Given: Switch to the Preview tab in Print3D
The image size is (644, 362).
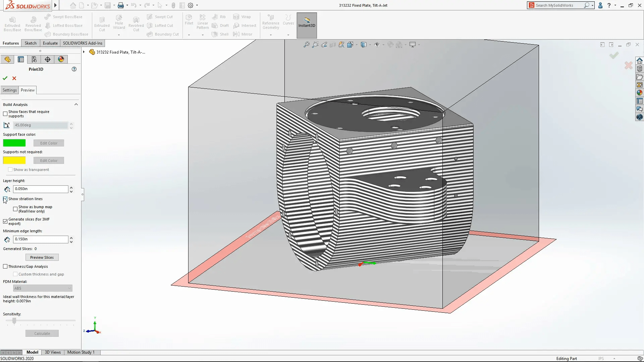Looking at the screenshot, I should click(x=28, y=90).
